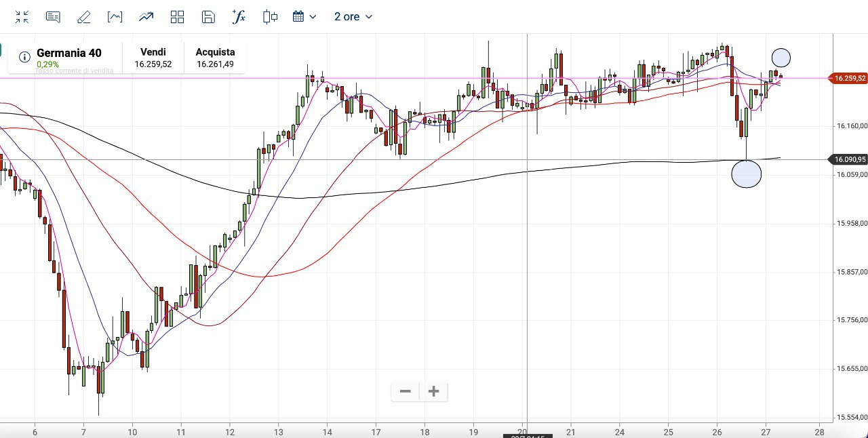Select the pencil drawing tool

coord(84,17)
